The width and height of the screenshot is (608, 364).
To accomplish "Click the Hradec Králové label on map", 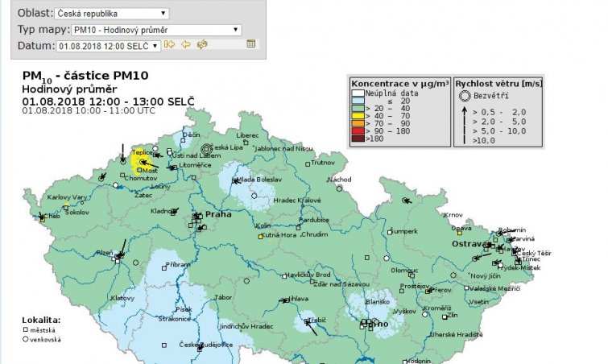I will point(297,200).
